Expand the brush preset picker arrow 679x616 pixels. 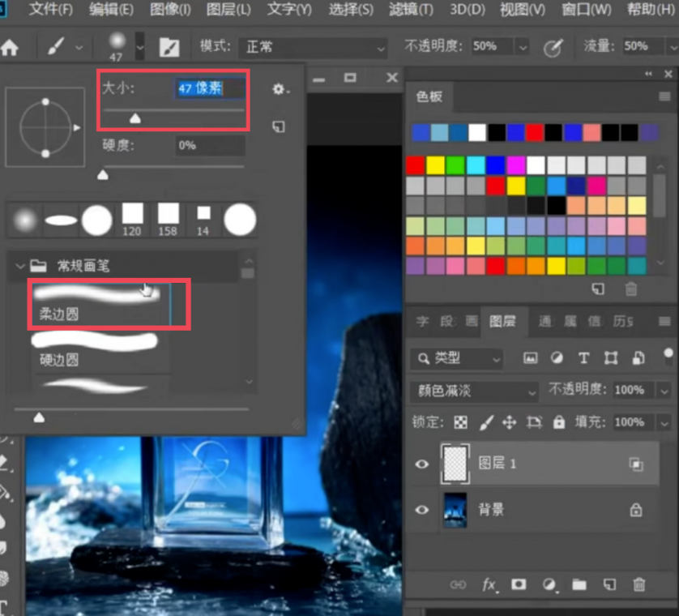[x=140, y=47]
